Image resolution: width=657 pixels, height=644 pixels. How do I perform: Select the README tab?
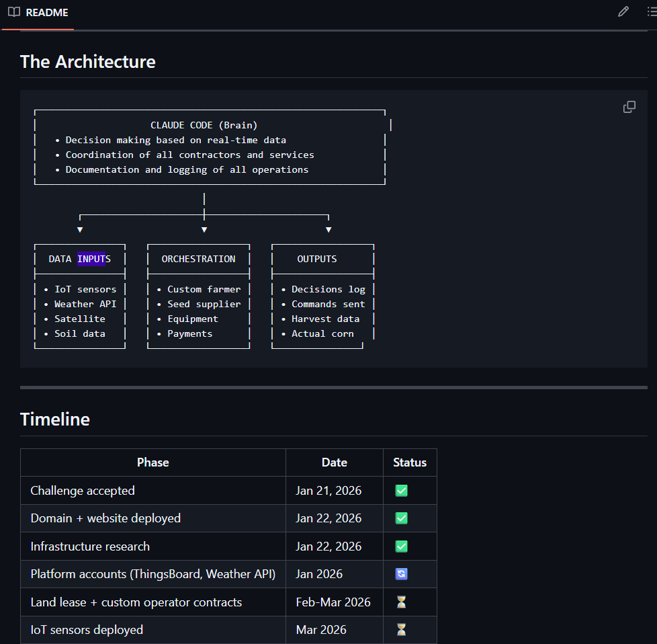point(46,11)
